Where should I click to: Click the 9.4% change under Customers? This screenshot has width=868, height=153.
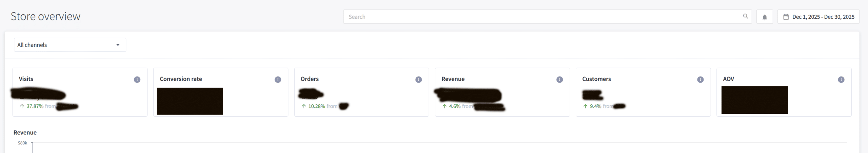coord(595,106)
